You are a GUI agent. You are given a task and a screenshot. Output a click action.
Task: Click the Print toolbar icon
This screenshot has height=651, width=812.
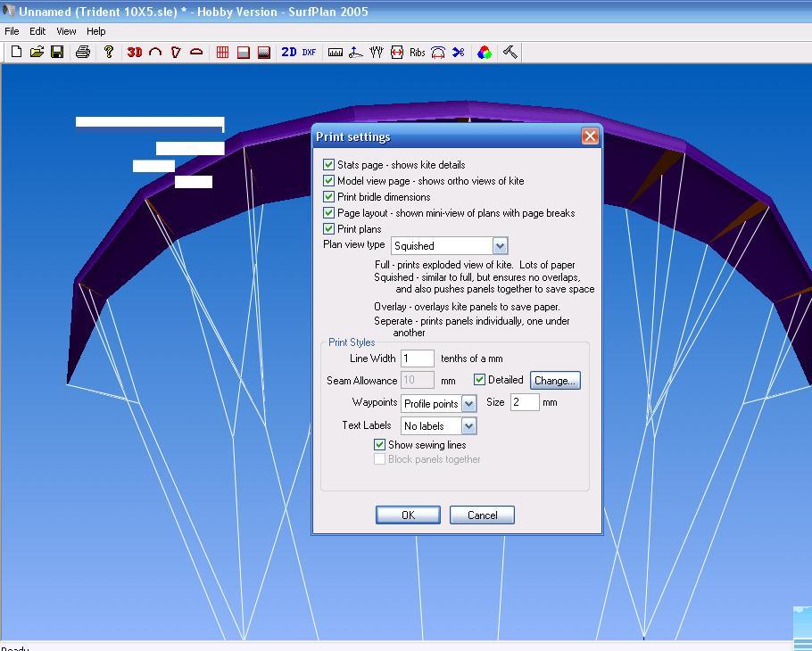(x=83, y=53)
